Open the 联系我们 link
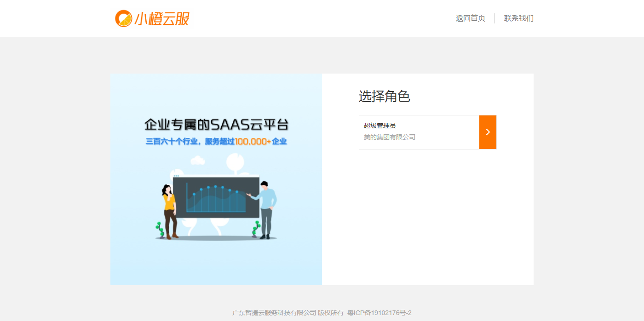The width and height of the screenshot is (644, 321). [519, 18]
